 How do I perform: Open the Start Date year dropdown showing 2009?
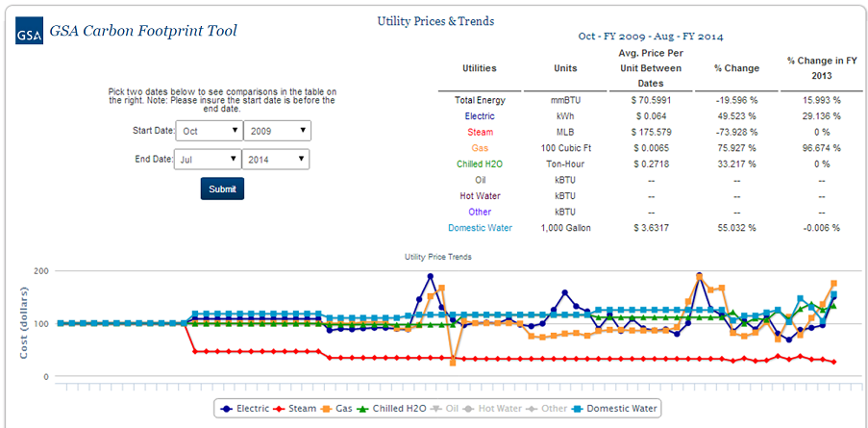[x=278, y=131]
